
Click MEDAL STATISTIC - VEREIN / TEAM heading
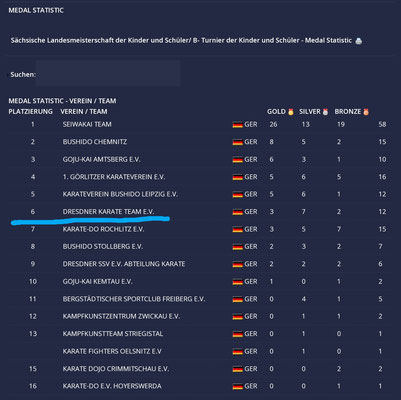pos(62,101)
